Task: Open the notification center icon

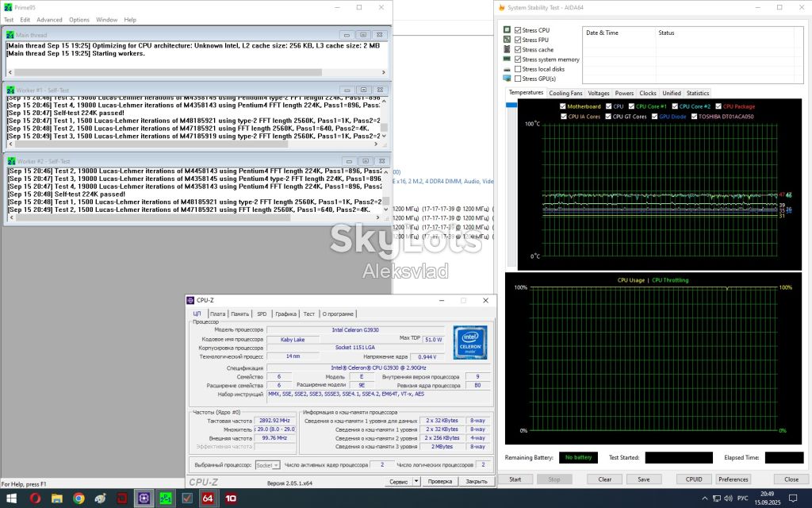Action: click(x=792, y=498)
